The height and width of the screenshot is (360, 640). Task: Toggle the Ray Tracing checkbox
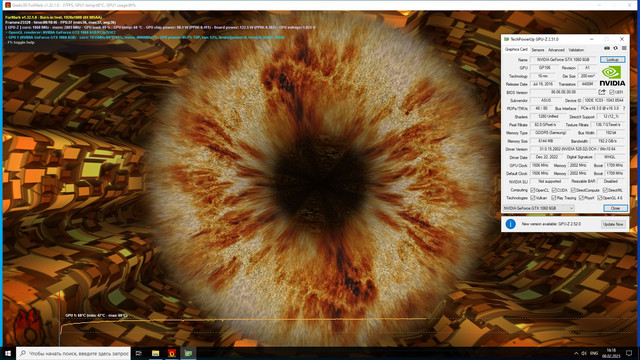(554, 198)
